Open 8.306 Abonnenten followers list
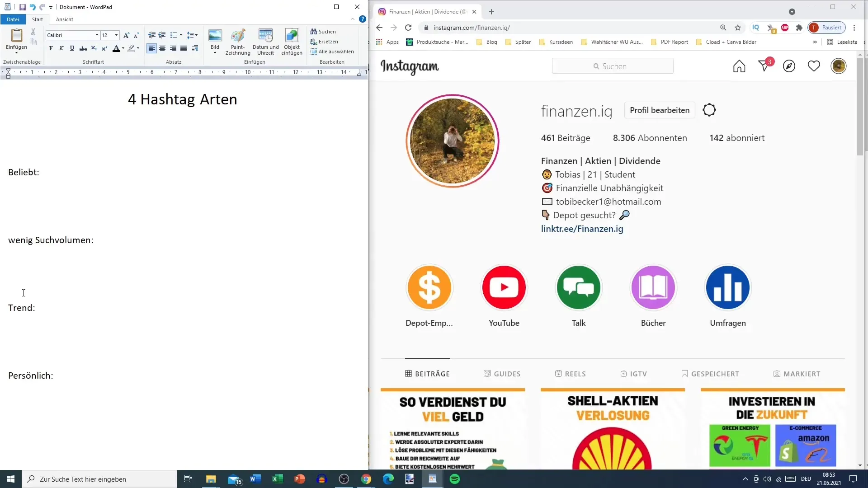Screen dimensions: 868x488 pos(650,138)
